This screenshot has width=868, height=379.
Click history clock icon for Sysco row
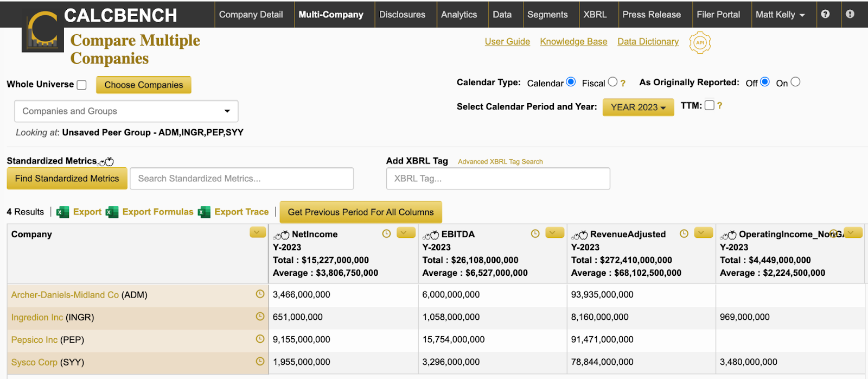coord(260,361)
